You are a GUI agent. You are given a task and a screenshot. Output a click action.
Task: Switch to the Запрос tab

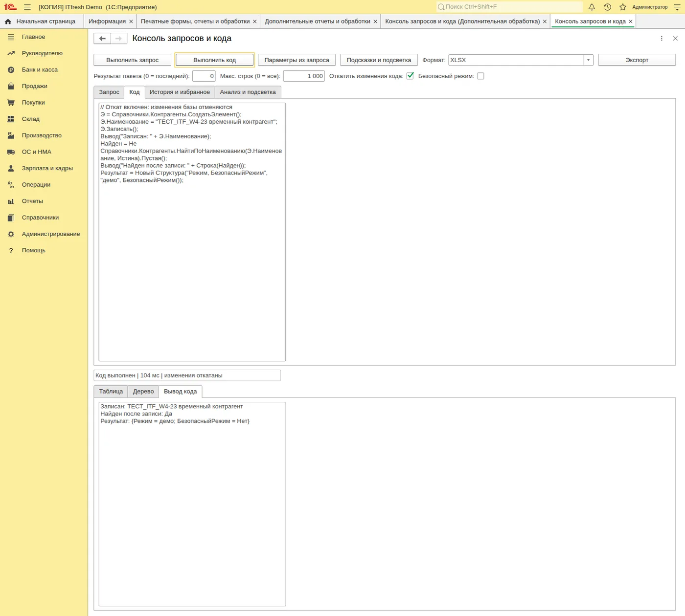(x=109, y=92)
